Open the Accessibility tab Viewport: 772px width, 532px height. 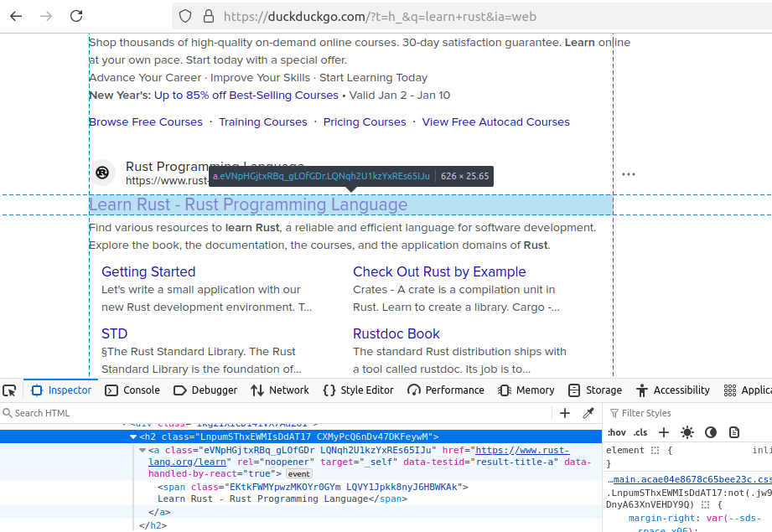(x=672, y=390)
